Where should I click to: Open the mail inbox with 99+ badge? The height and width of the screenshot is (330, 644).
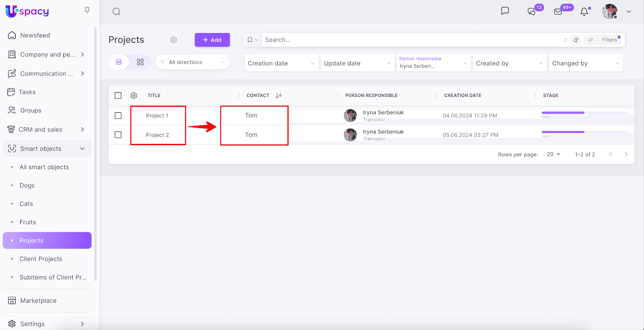(558, 12)
